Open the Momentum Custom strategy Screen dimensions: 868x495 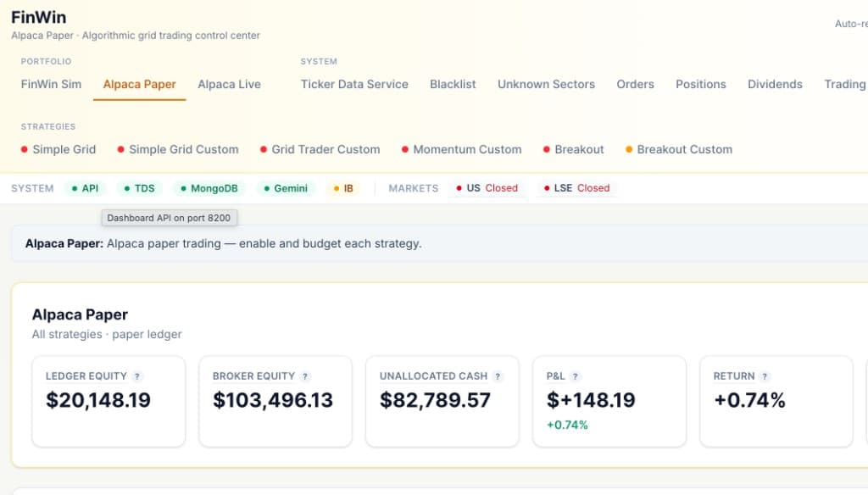click(462, 149)
